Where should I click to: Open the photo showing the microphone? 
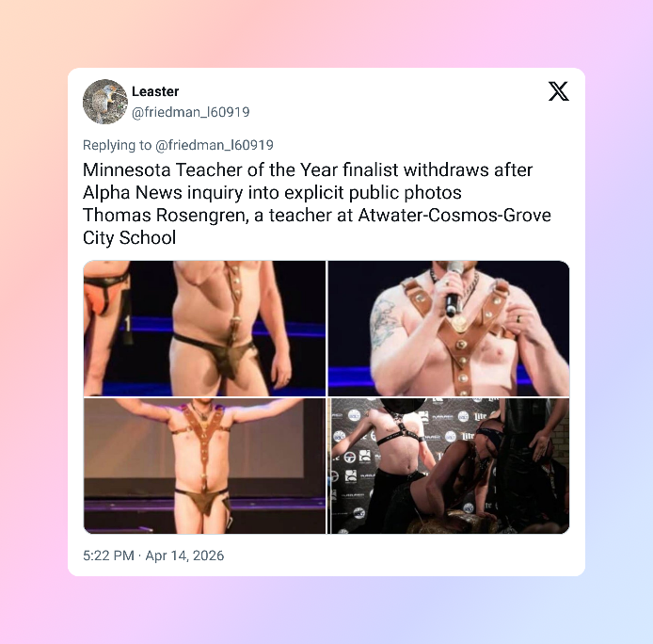click(x=449, y=329)
